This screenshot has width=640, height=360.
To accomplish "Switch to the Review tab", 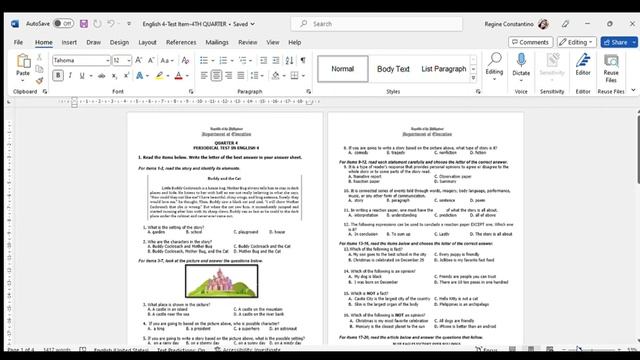I will (x=248, y=42).
